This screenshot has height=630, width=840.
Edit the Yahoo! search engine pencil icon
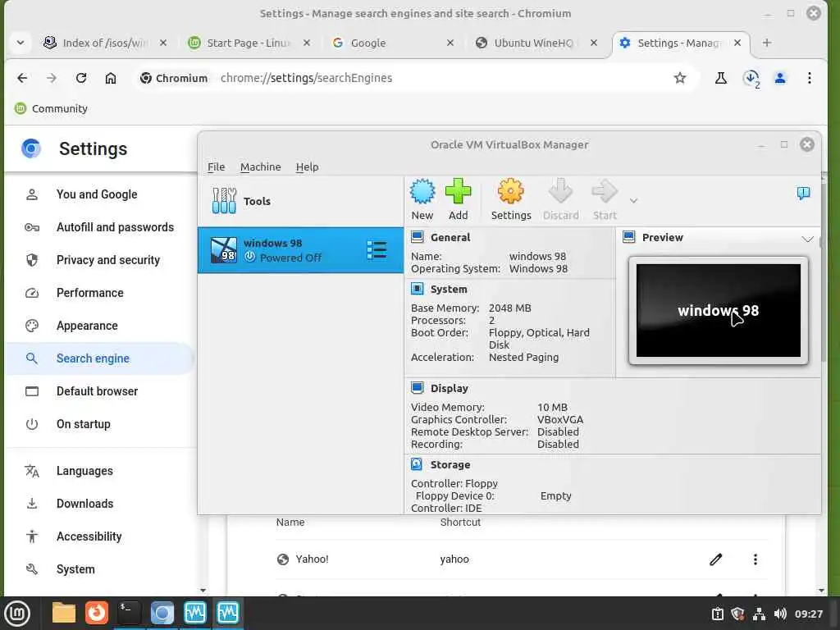coord(715,559)
